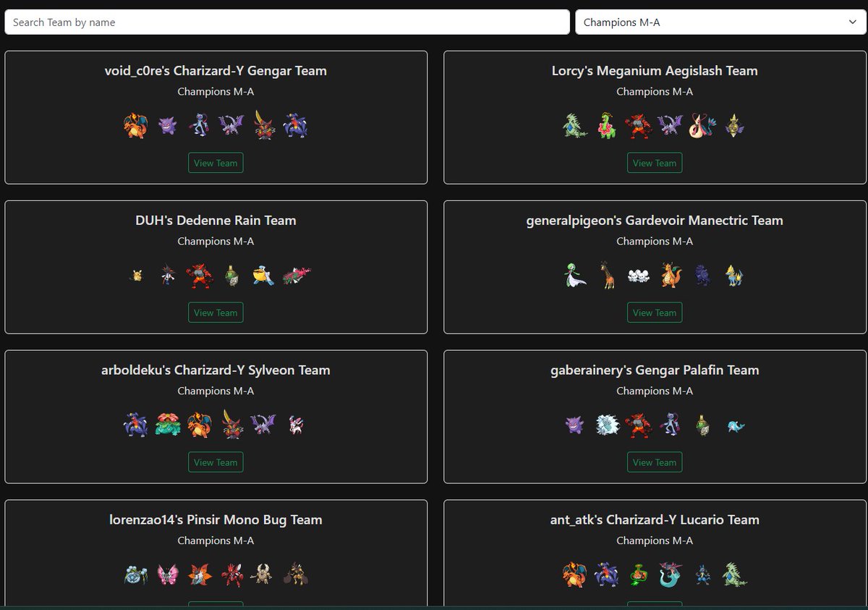Click Sylveon sprite in arboldeku's team
This screenshot has width=868, height=610.
click(x=296, y=425)
